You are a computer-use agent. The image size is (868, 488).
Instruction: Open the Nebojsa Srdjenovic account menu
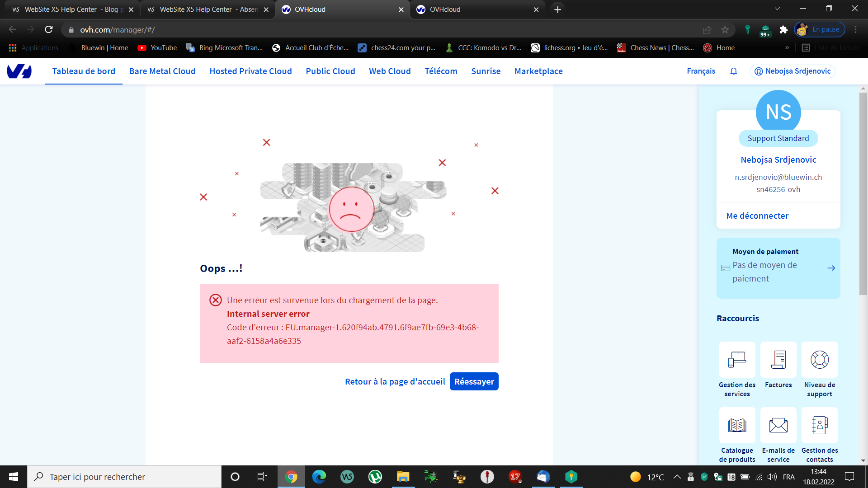point(793,71)
